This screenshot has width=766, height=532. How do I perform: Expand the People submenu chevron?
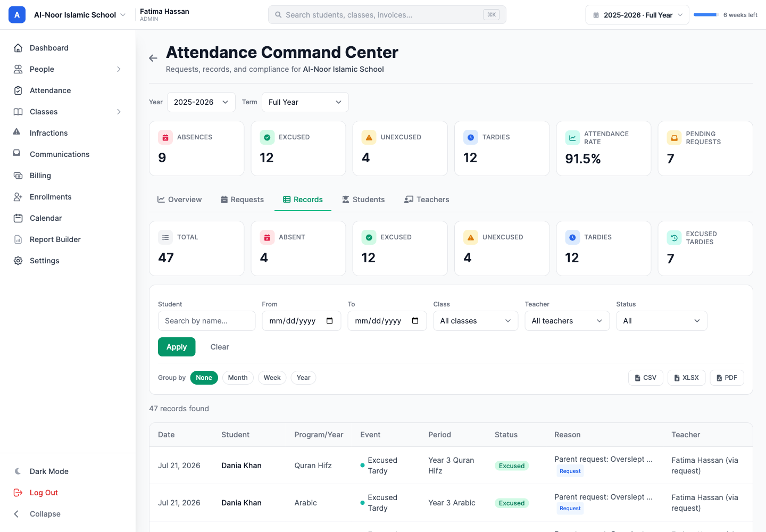pos(119,69)
